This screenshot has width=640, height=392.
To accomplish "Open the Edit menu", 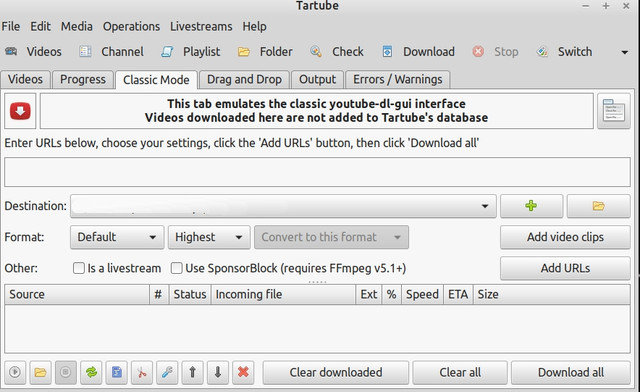I will (x=40, y=27).
